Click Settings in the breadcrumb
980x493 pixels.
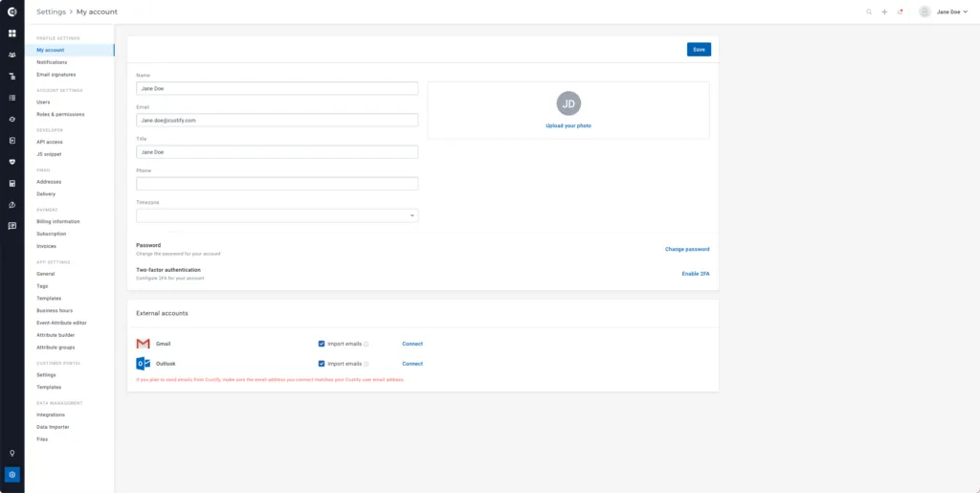tap(52, 11)
